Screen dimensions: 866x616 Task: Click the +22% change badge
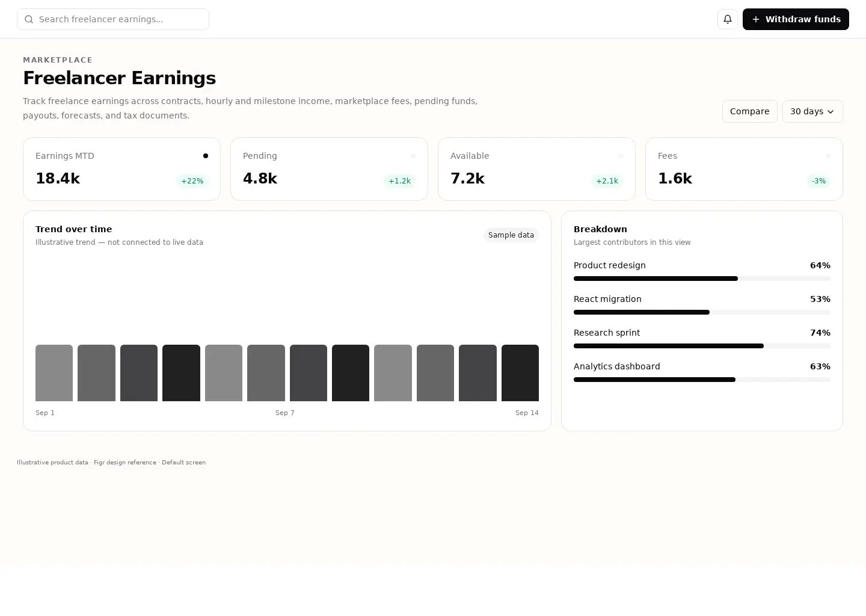(192, 181)
